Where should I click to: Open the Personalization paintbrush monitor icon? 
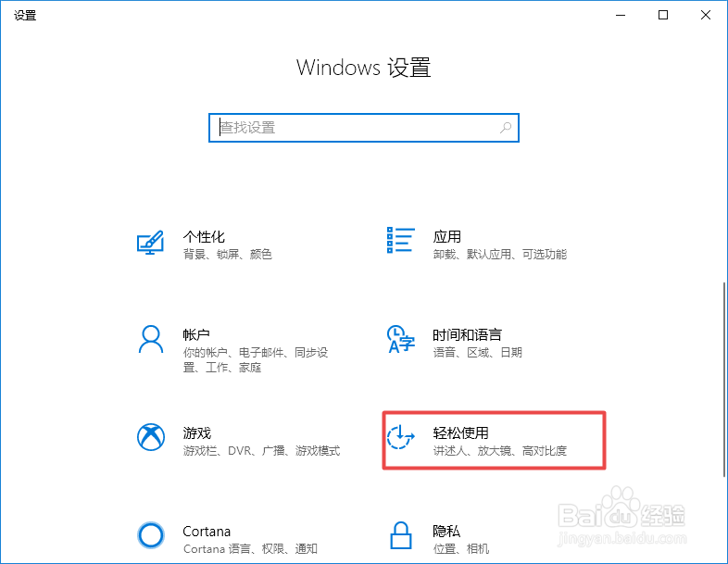pos(150,243)
